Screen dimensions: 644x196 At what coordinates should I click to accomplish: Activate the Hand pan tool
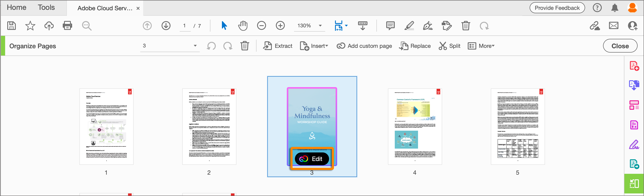pos(243,25)
